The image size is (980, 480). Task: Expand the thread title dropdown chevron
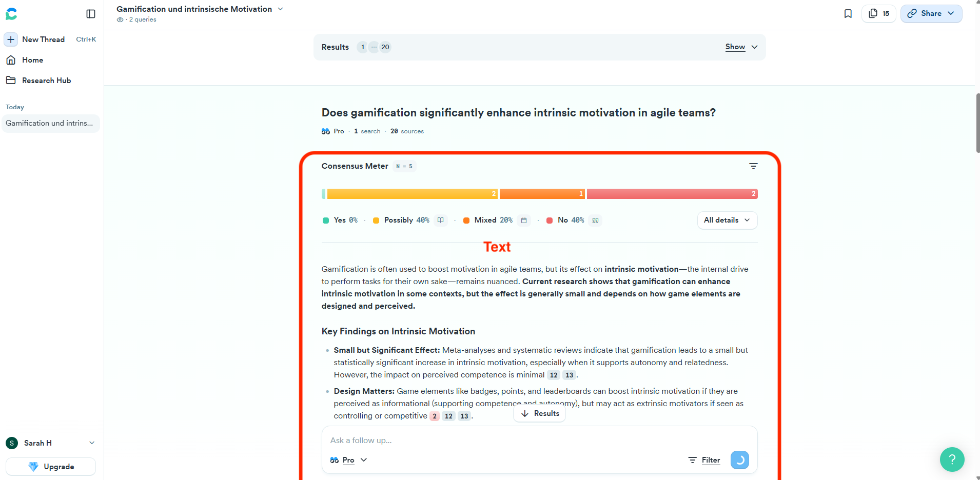click(280, 9)
